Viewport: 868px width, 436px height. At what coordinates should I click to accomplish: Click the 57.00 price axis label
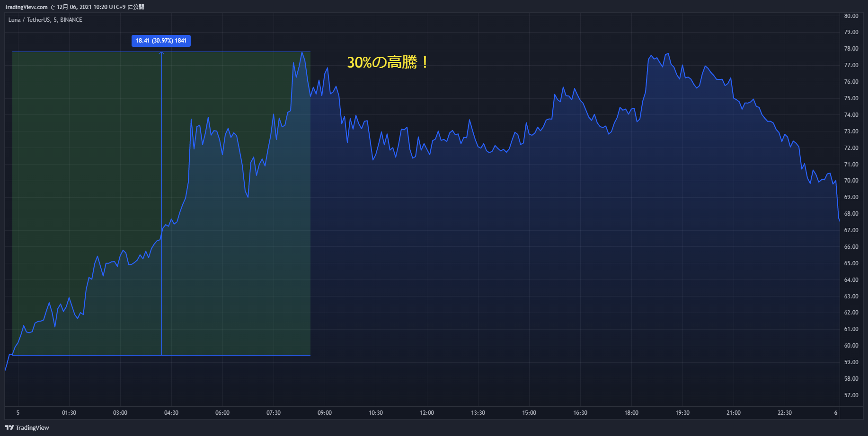click(x=851, y=395)
